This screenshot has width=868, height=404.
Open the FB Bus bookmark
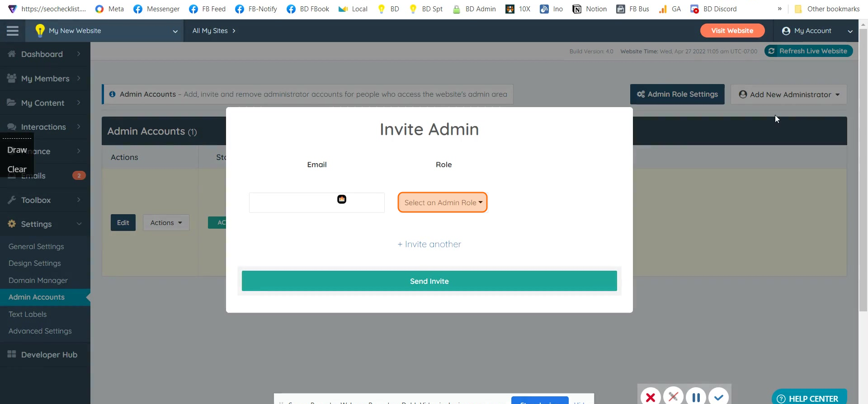(x=633, y=9)
